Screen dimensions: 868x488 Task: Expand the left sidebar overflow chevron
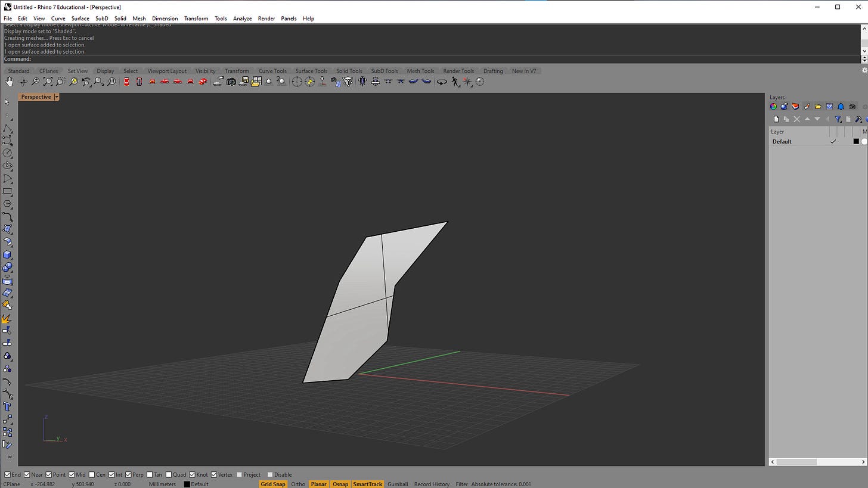click(x=9, y=457)
